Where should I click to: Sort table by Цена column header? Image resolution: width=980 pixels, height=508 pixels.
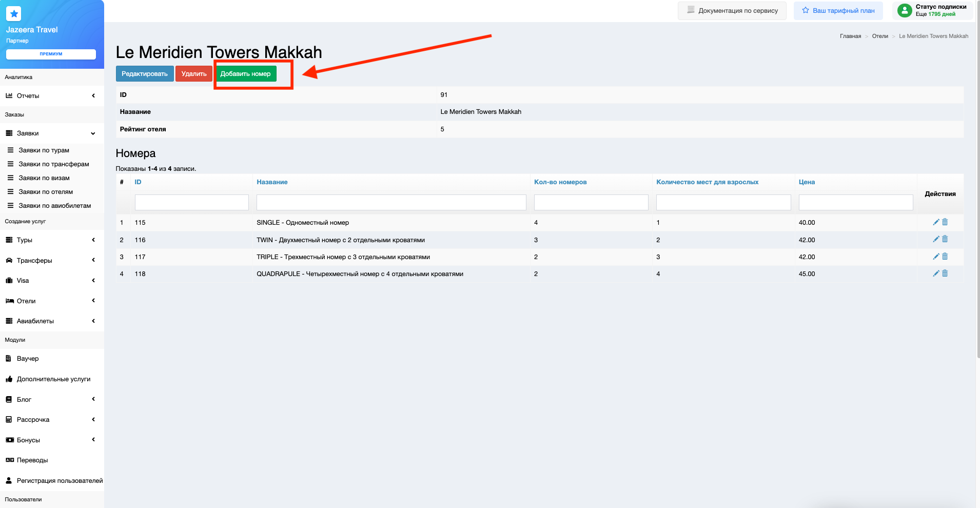[x=807, y=182]
